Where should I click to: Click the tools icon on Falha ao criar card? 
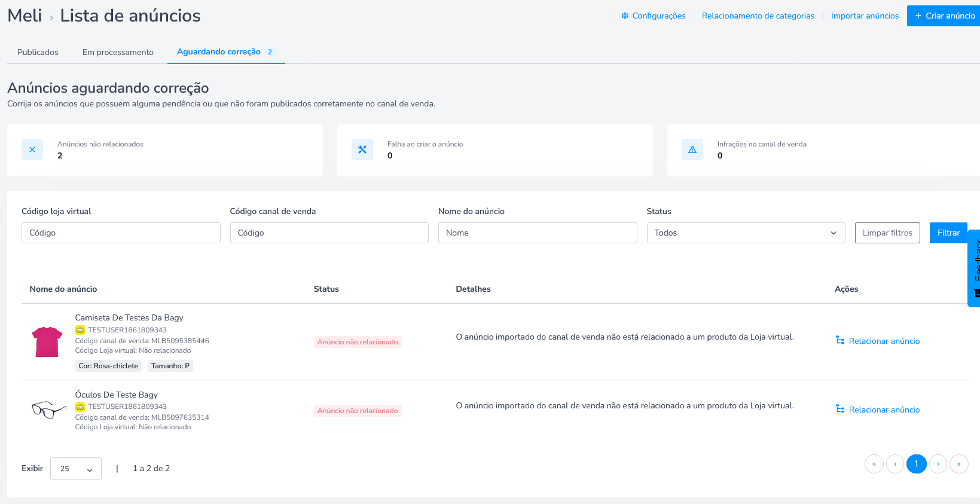point(362,149)
